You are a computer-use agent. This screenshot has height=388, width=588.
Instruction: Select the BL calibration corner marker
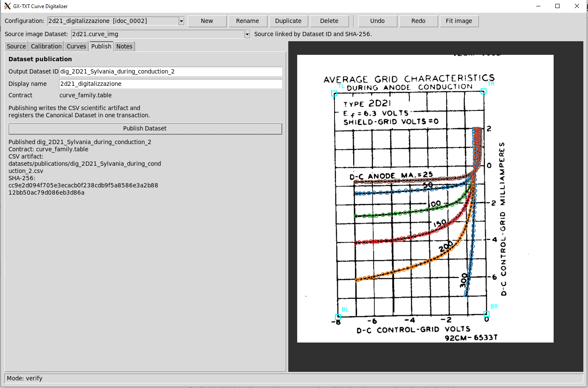[338, 317]
